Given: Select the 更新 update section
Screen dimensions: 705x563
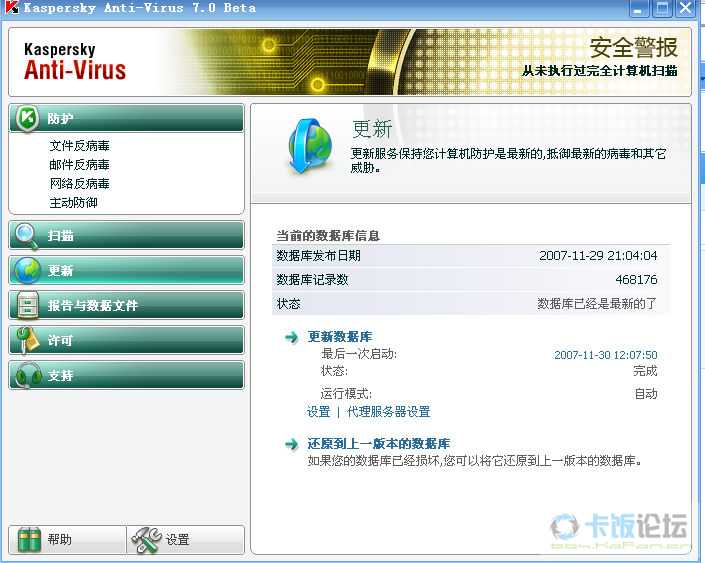Looking at the screenshot, I should (126, 270).
